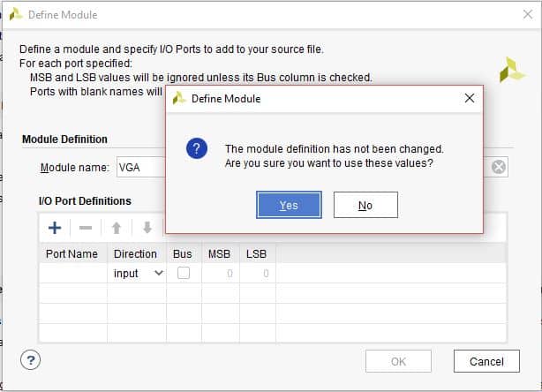Click the LSB value cell in the first row
The image size is (542, 392).
(256, 274)
